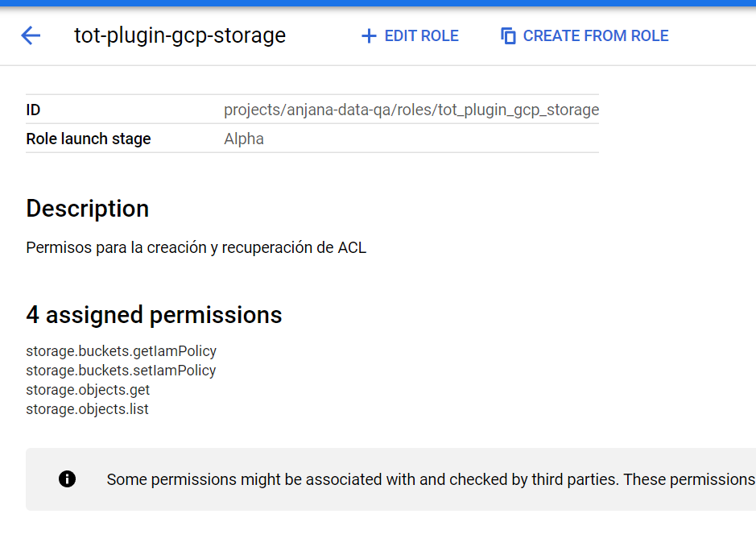Click the 4 assigned permissions heading
The image size is (756, 551).
click(154, 314)
